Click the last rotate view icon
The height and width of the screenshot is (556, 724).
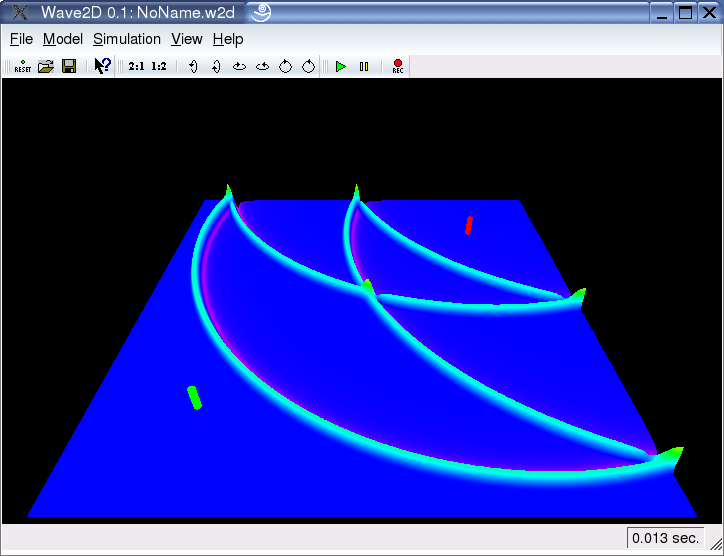tap(309, 66)
